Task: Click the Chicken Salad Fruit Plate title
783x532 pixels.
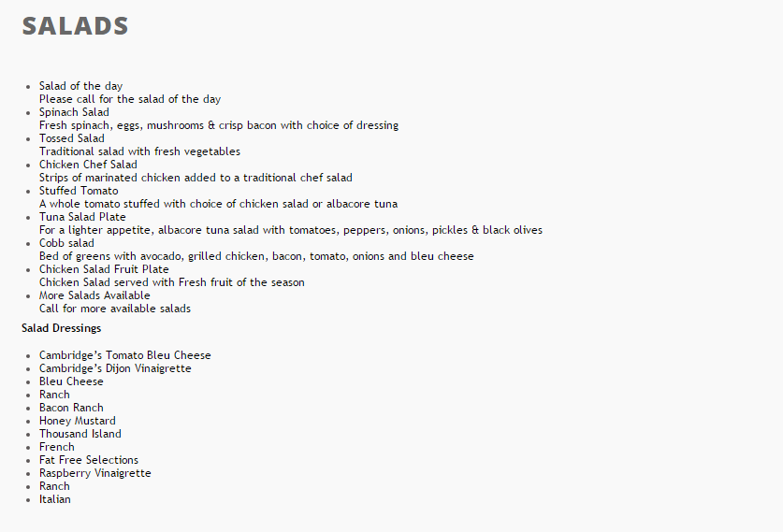Action: pyautogui.click(x=104, y=269)
